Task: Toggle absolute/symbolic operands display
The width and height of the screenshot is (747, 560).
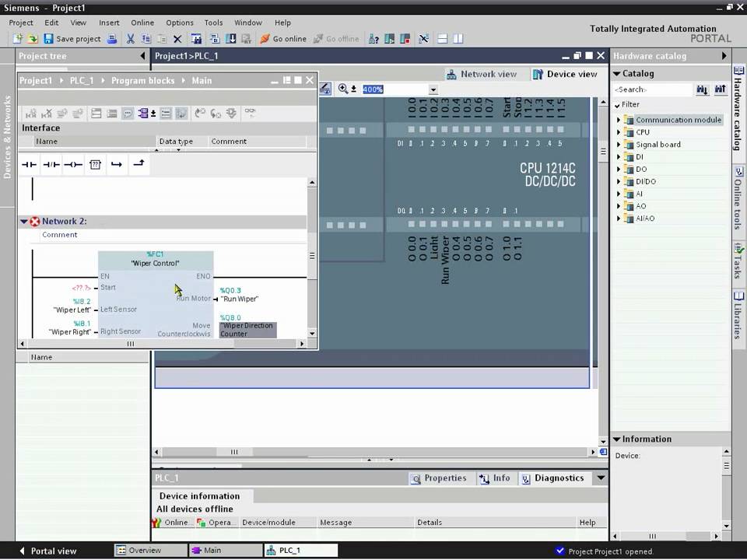Action: 143,114
